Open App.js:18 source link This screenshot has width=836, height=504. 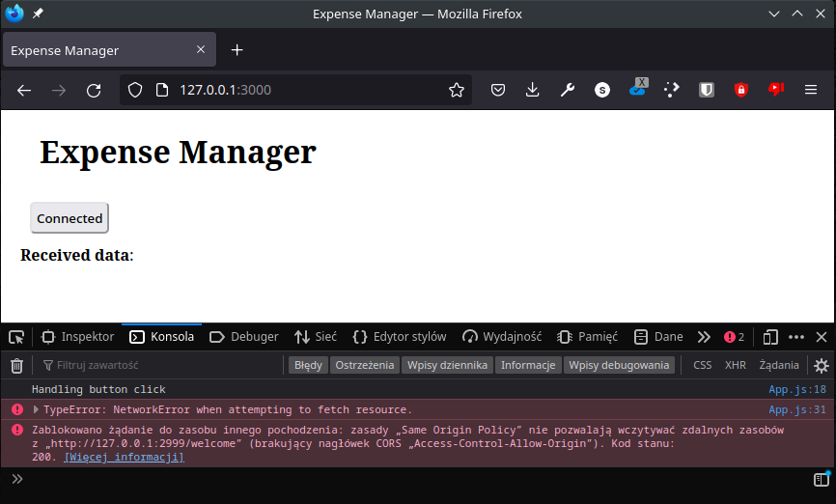tap(797, 389)
